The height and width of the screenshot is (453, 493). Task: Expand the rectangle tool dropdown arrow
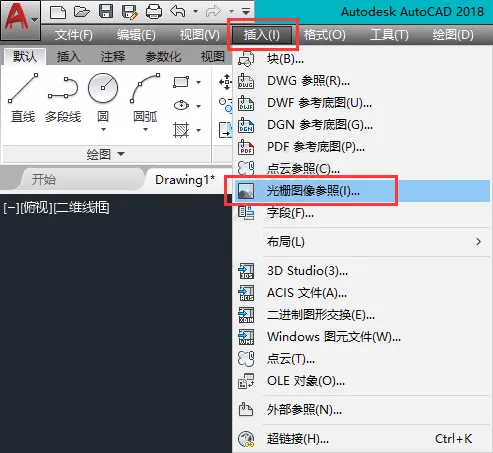(x=198, y=82)
